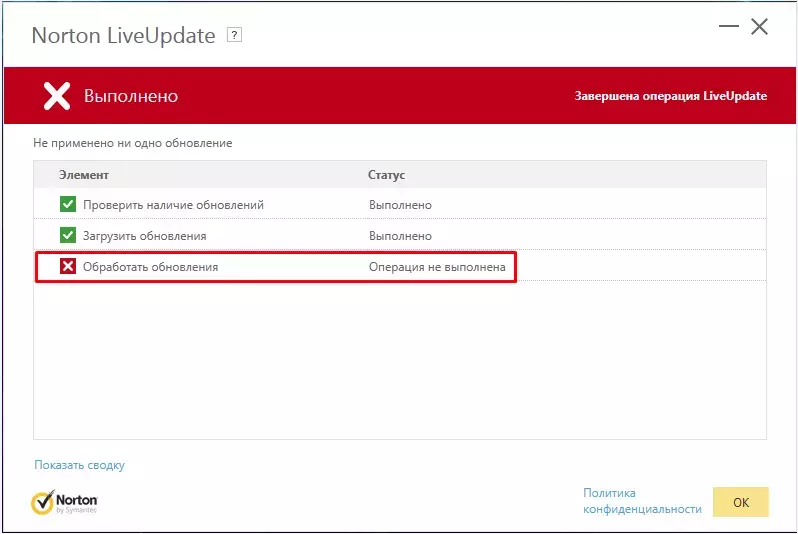
Task: Click Выполнено status of Загрузить обновления
Action: (x=400, y=236)
